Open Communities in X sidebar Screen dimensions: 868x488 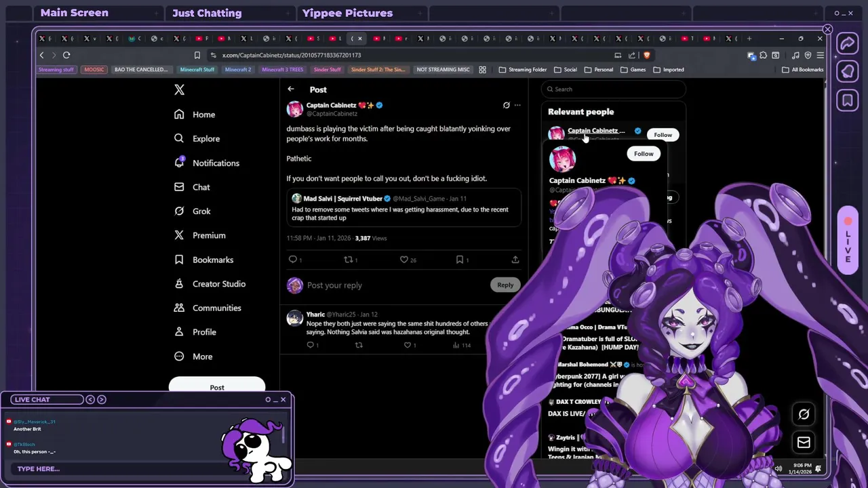tap(208, 308)
